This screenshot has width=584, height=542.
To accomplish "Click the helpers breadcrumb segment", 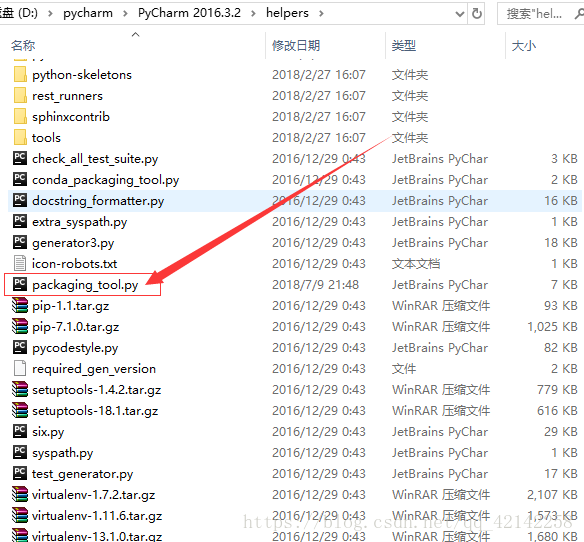I will [x=287, y=13].
